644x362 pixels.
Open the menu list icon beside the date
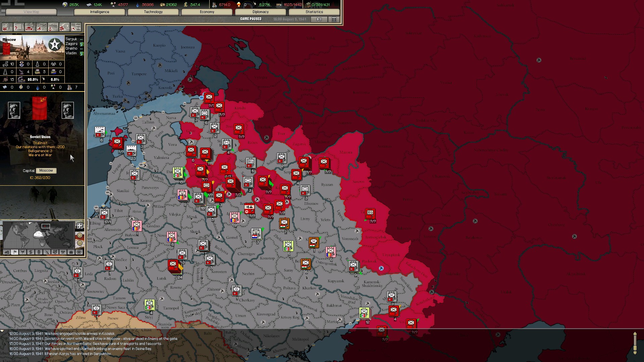tap(334, 19)
